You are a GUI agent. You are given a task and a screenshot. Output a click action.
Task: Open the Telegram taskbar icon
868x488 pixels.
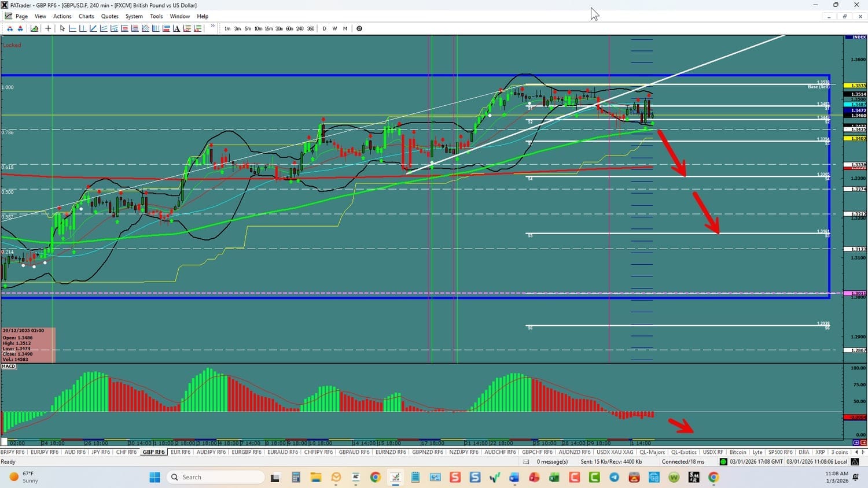tap(614, 477)
